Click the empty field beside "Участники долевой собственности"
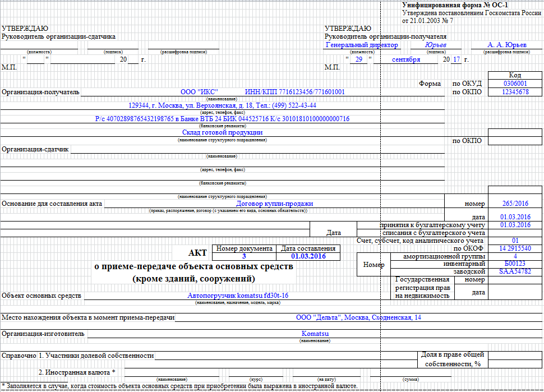The height and width of the screenshot is (392, 544). click(286, 356)
